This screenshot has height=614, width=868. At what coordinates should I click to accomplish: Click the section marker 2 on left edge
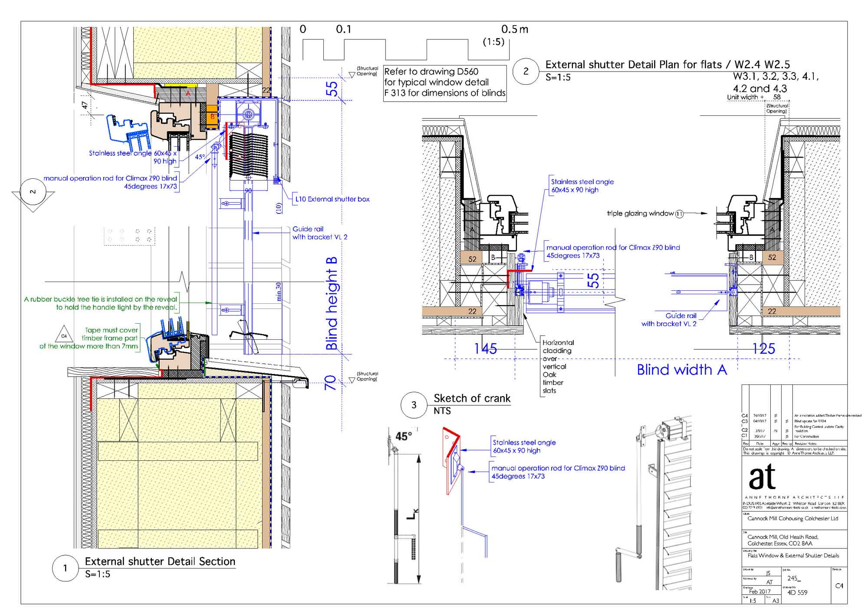[x=33, y=192]
